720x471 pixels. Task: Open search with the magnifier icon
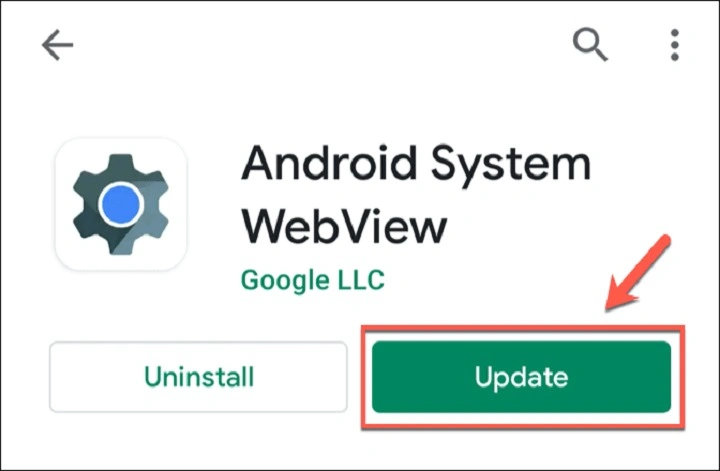[x=590, y=44]
